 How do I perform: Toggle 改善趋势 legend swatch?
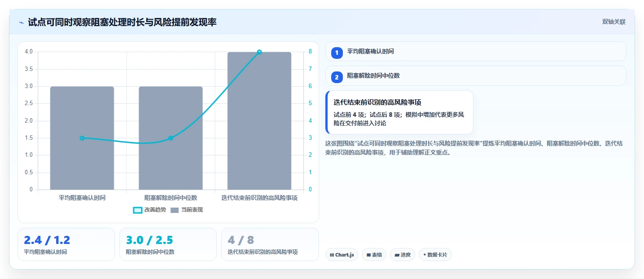click(138, 210)
